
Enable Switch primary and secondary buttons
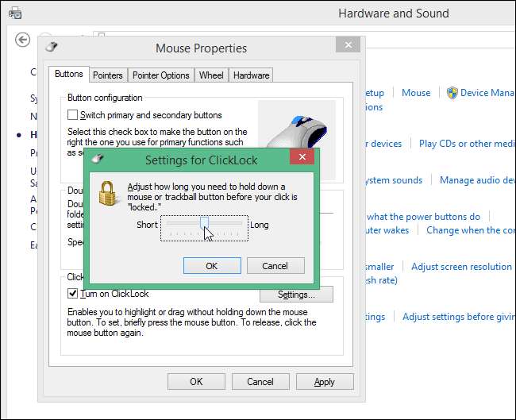click(73, 115)
